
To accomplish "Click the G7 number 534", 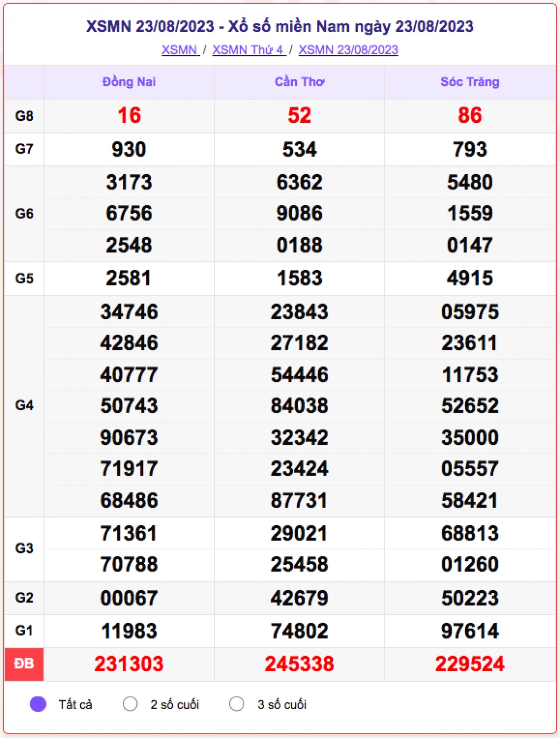I will [x=300, y=150].
